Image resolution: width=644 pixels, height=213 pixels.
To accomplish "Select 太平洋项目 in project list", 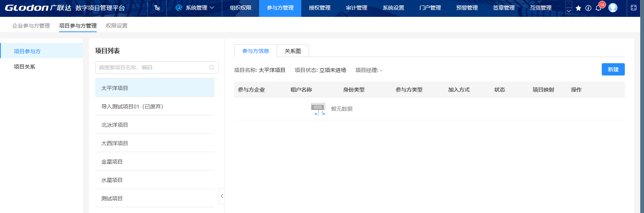I will (155, 88).
